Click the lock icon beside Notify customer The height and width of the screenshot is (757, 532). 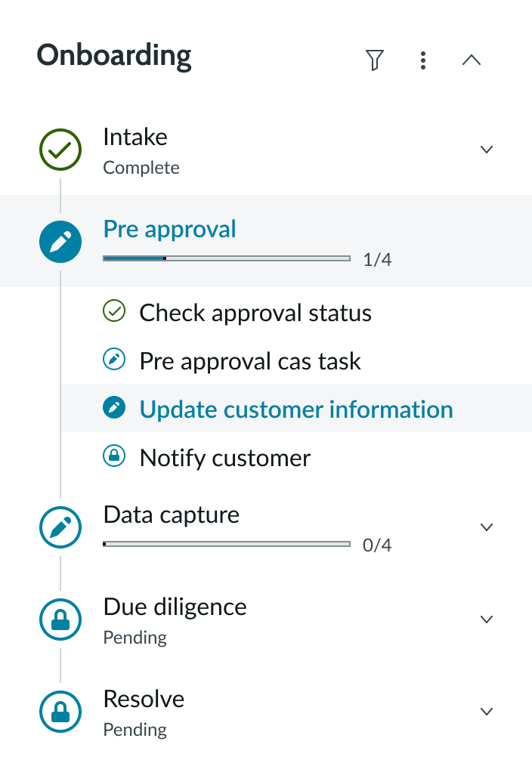[114, 456]
